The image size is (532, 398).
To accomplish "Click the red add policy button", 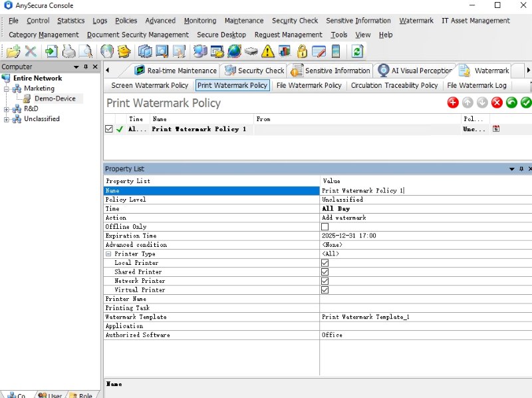I will pos(453,102).
